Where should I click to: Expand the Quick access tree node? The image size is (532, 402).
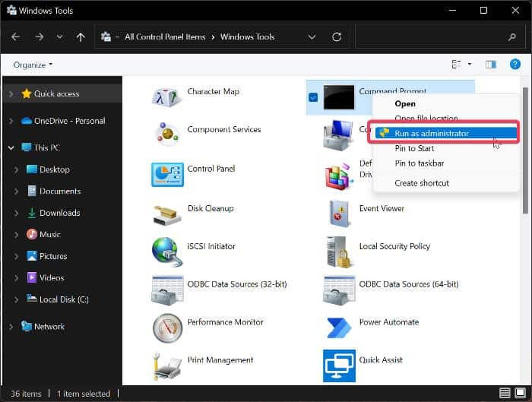11,93
